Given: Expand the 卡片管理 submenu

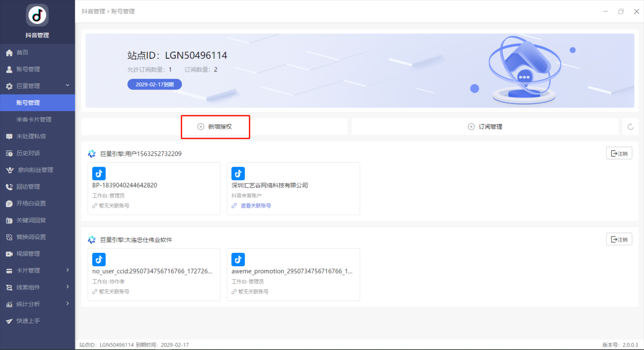Looking at the screenshot, I should pyautogui.click(x=67, y=270).
